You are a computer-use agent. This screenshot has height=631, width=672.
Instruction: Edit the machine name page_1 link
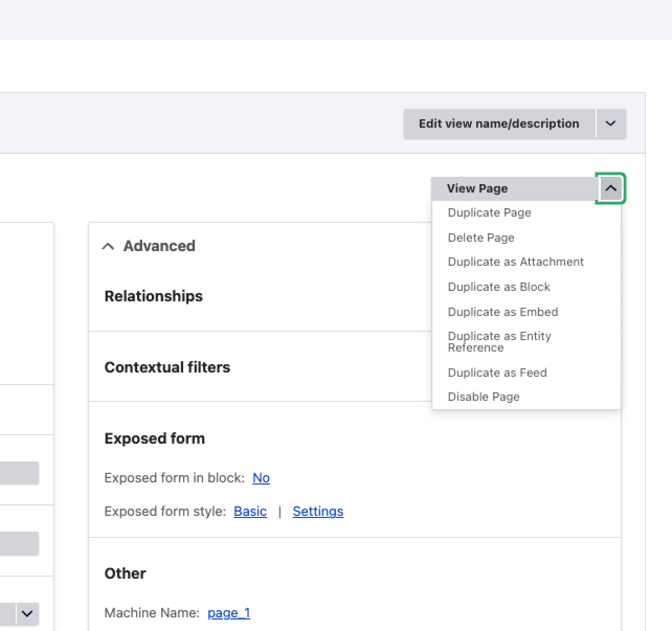[229, 613]
